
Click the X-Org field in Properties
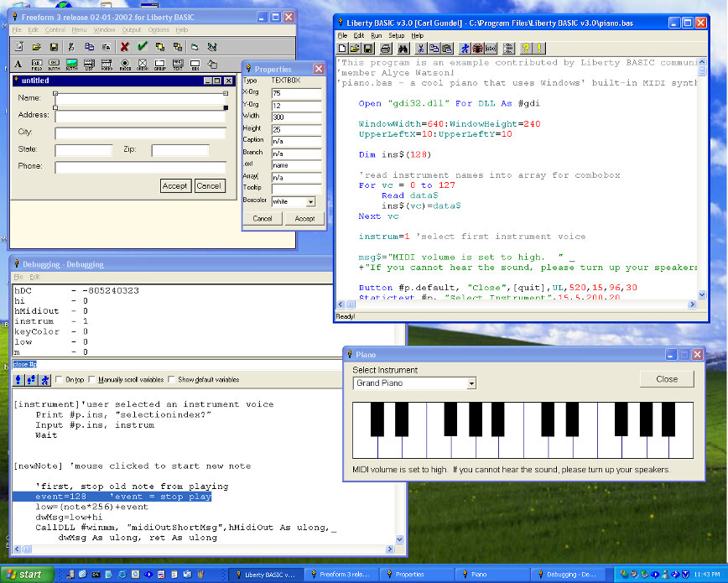pyautogui.click(x=296, y=93)
